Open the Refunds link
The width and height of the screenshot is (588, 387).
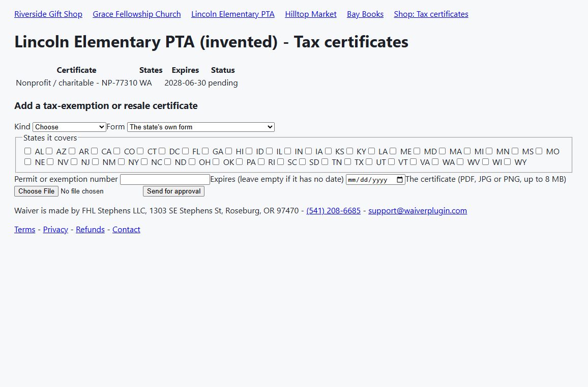coord(91,229)
